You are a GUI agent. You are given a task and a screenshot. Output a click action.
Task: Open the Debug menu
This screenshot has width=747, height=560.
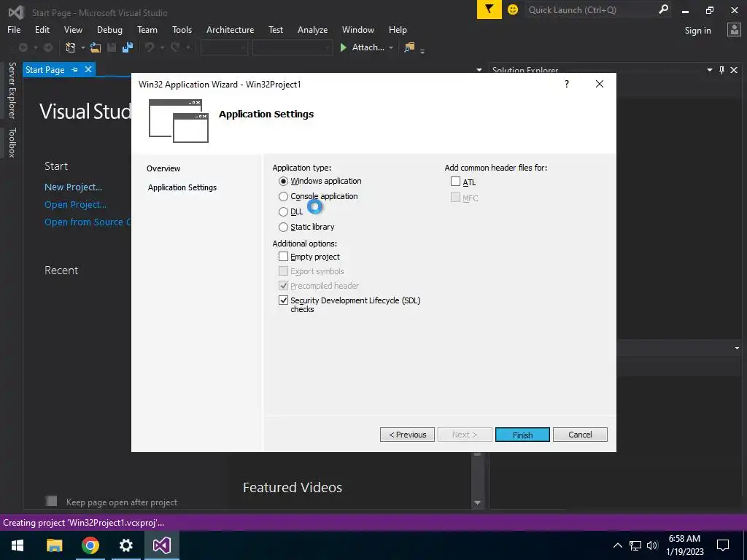click(109, 29)
